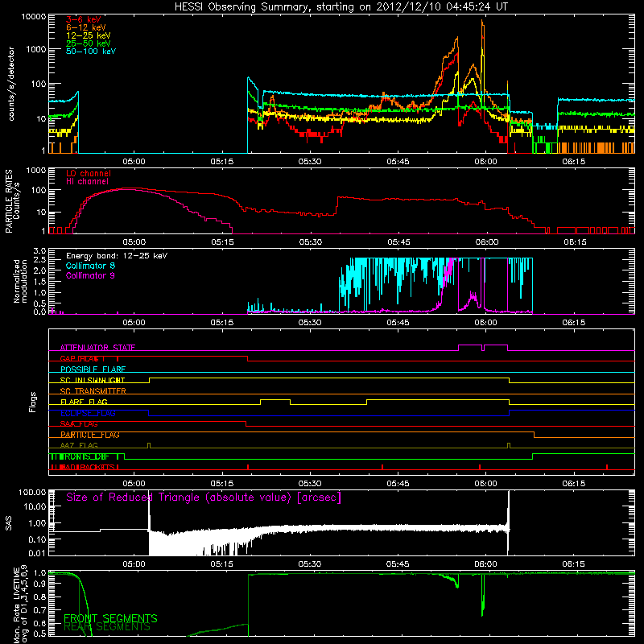This screenshot has width=644, height=644.
Task: Click the yellow 12-25 keV entry in the top counts legend
Action: [x=89, y=35]
